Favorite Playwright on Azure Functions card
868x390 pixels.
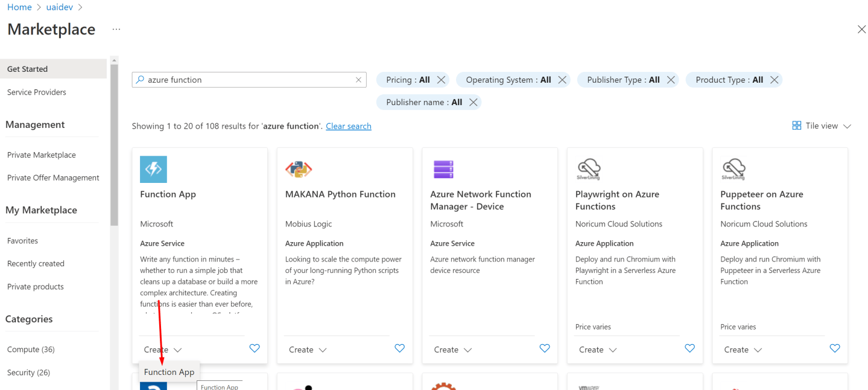[x=690, y=348]
